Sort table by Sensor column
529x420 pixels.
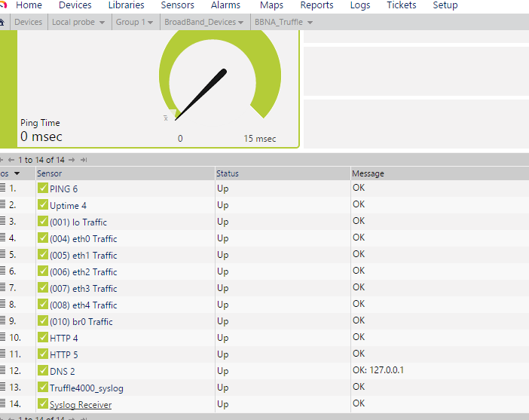pos(49,173)
